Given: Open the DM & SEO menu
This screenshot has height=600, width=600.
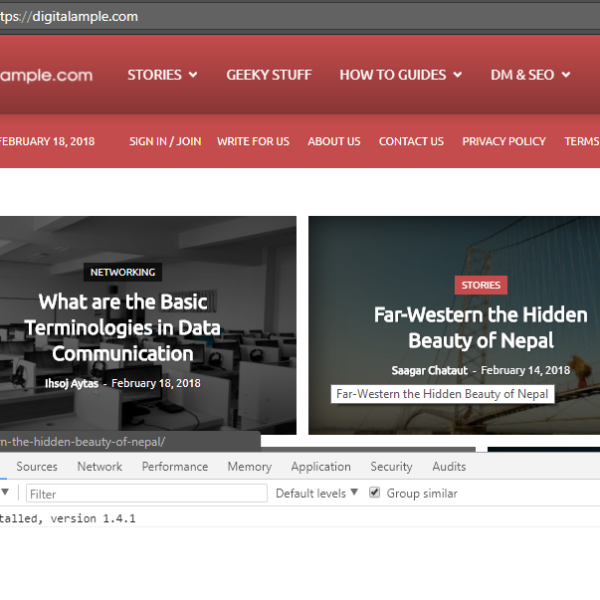Looking at the screenshot, I should tap(522, 75).
